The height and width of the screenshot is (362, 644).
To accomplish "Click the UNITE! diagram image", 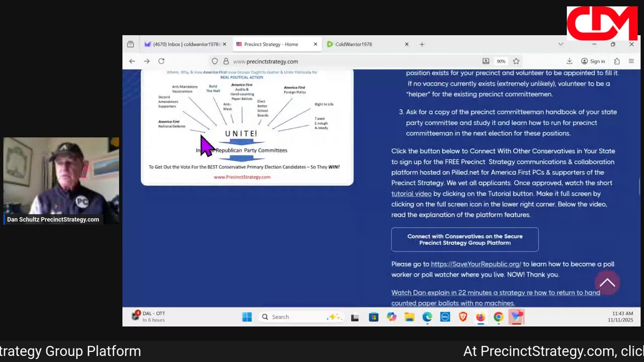I will pyautogui.click(x=247, y=127).
